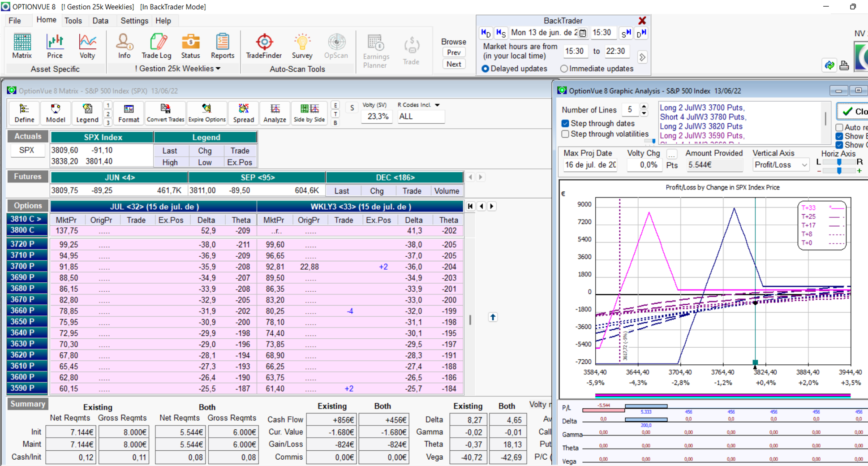868x466 pixels.
Task: Click the Max Proj Date field
Action: point(591,165)
